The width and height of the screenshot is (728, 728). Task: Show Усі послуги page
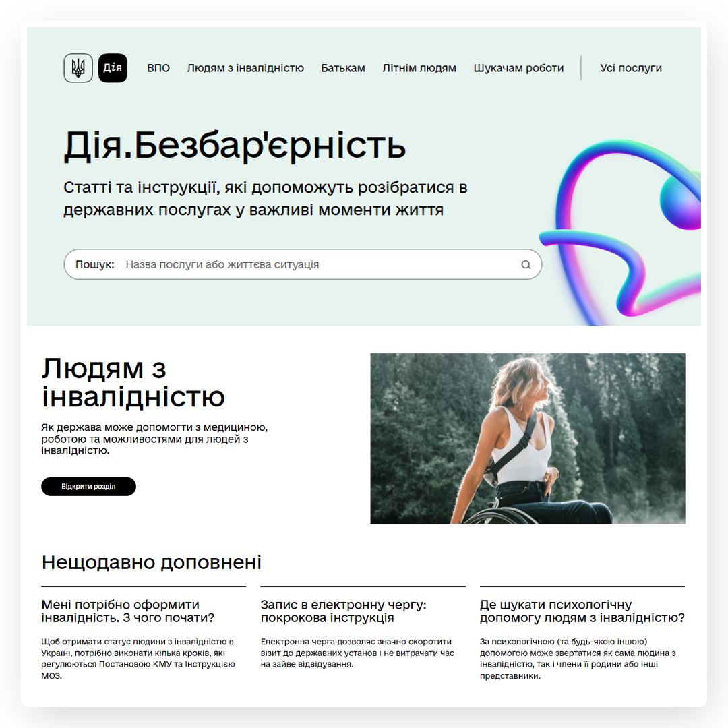(630, 68)
